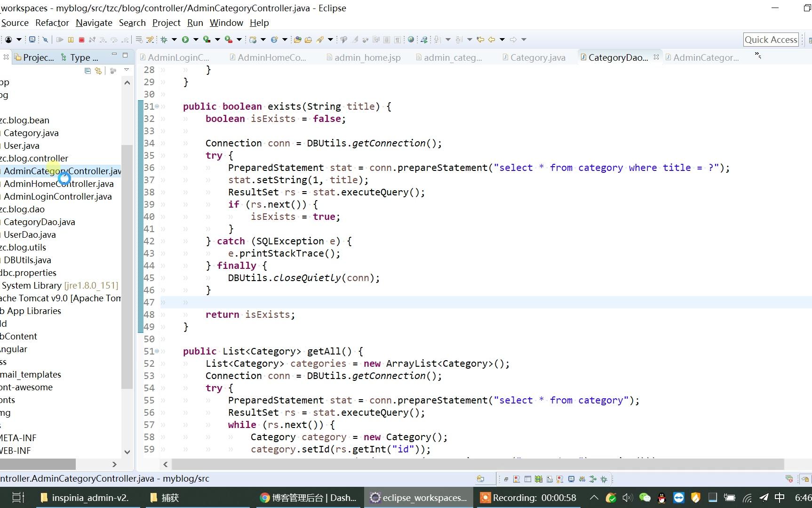
Task: Click the Terminate (red square) icon
Action: coord(81,40)
